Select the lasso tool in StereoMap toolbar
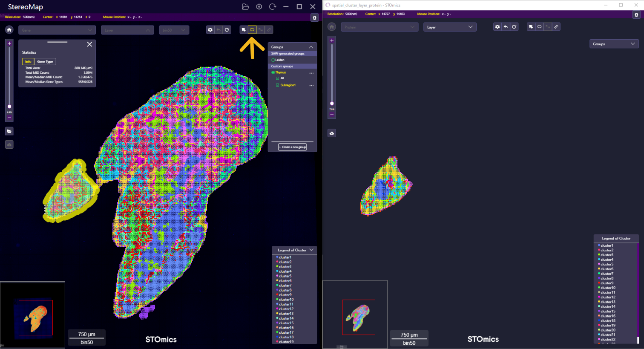The image size is (644, 349). (x=252, y=30)
